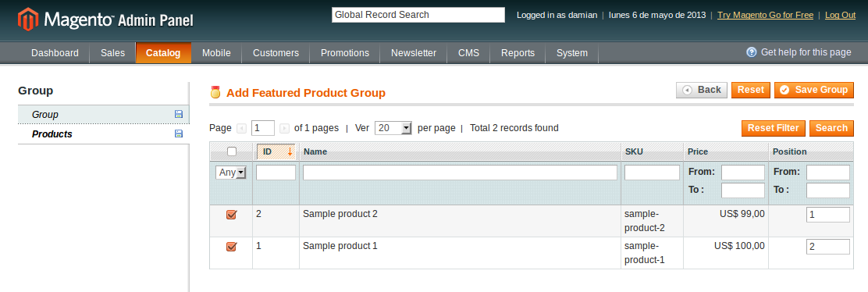The image size is (868, 292).
Task: Open the per-page count dropdown showing 20
Action: click(x=393, y=128)
